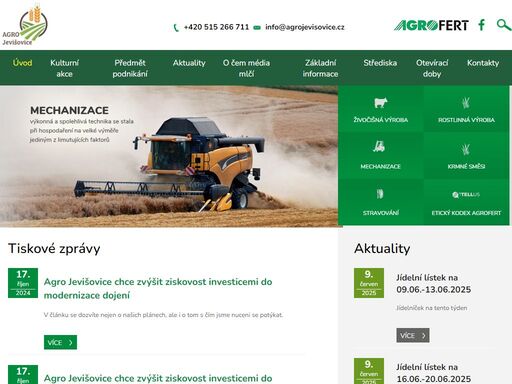Click the forklift icon above Mechanizace tile
This screenshot has width=512, height=384.
(379, 146)
